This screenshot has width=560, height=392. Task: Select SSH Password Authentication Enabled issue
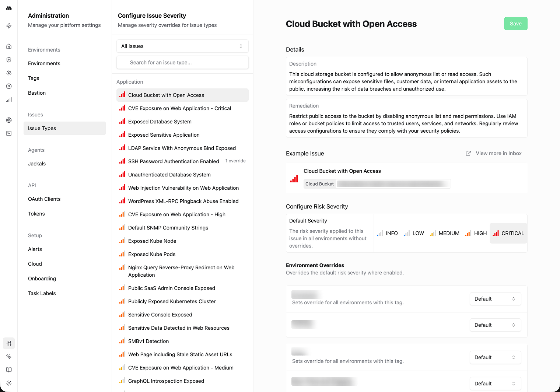pyautogui.click(x=174, y=161)
